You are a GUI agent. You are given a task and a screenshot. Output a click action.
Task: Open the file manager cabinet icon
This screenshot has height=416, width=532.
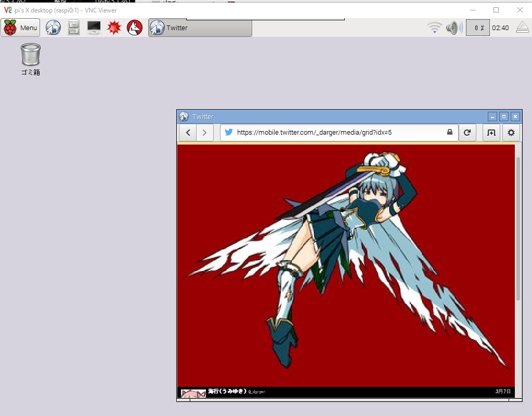(x=74, y=28)
